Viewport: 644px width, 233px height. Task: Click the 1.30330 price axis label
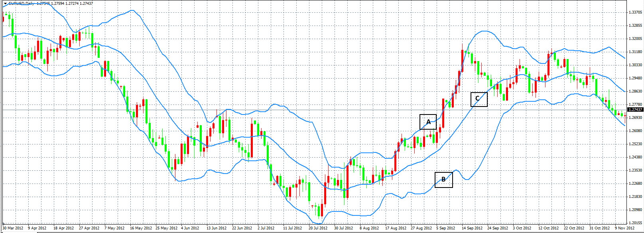pos(635,65)
